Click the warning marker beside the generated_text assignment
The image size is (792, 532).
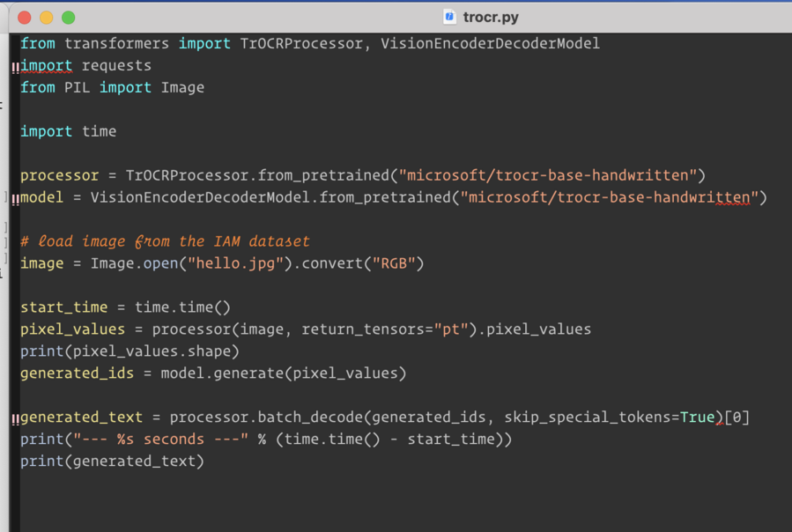(x=15, y=419)
